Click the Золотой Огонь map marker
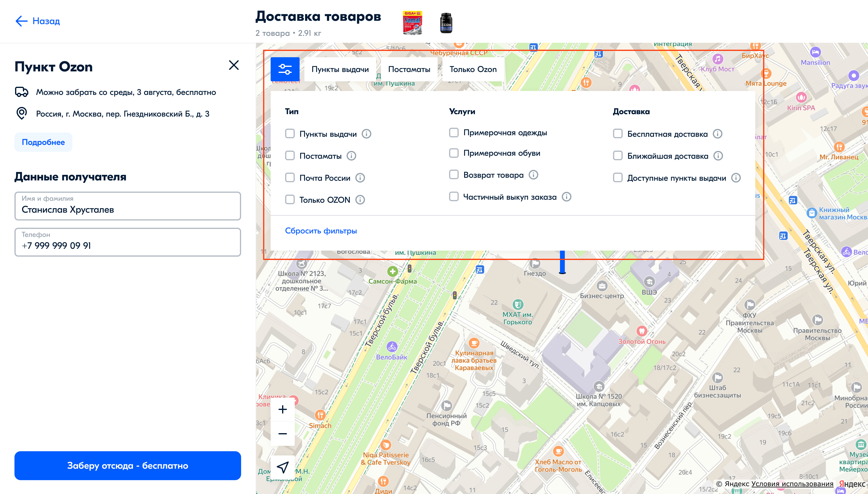 click(x=642, y=331)
